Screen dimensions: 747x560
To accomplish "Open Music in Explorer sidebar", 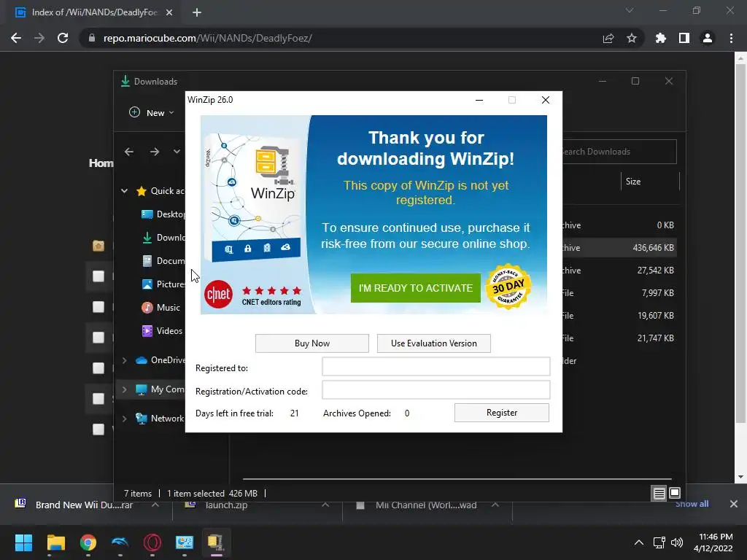I will pos(161,308).
